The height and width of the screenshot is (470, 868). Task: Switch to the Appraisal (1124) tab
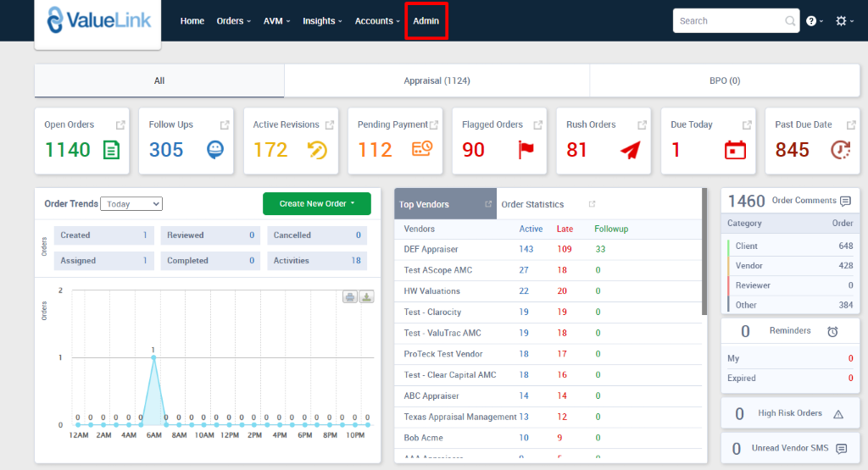[x=437, y=80]
